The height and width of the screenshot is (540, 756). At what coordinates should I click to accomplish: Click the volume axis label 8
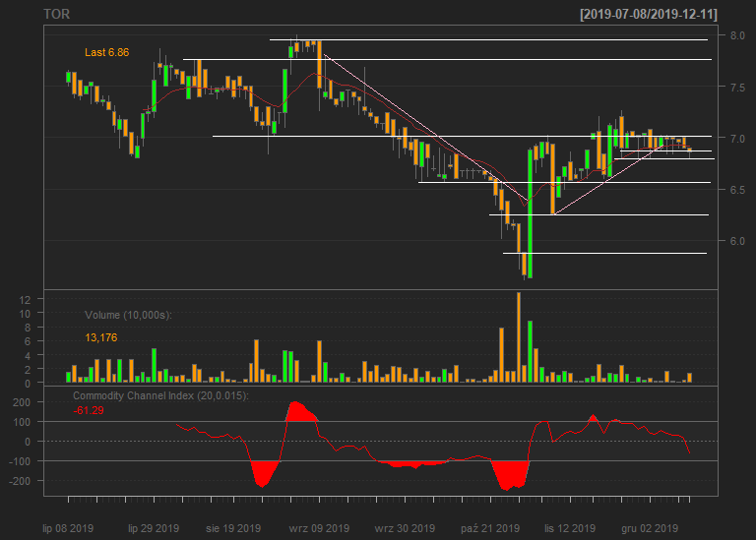click(x=28, y=328)
